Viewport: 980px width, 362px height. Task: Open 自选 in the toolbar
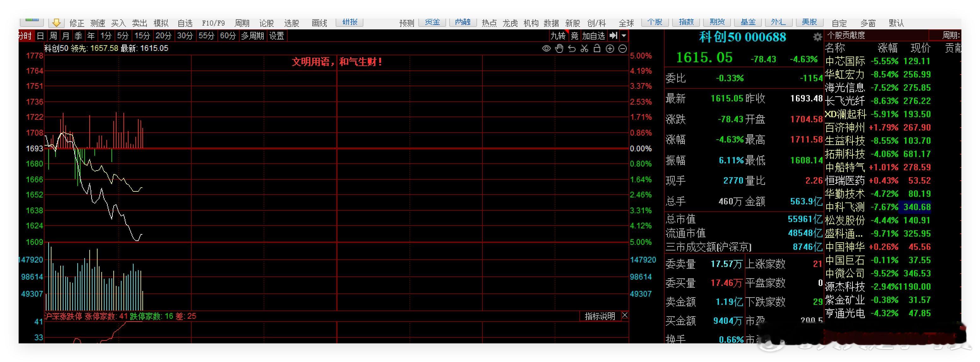185,23
